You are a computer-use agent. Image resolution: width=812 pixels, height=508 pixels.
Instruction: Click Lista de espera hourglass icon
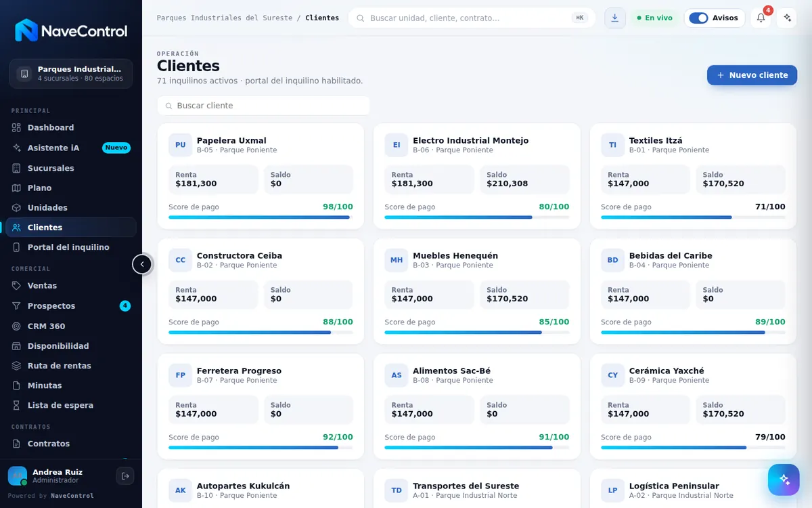pyautogui.click(x=17, y=405)
